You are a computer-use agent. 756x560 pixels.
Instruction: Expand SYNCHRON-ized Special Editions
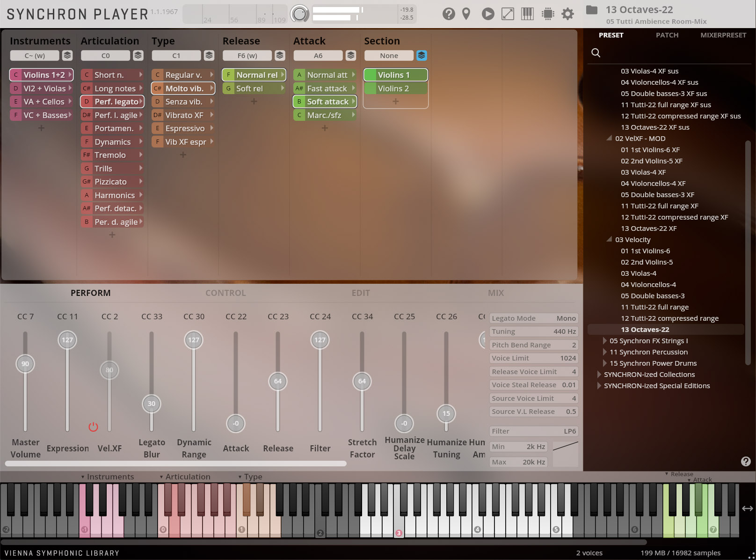tap(599, 386)
